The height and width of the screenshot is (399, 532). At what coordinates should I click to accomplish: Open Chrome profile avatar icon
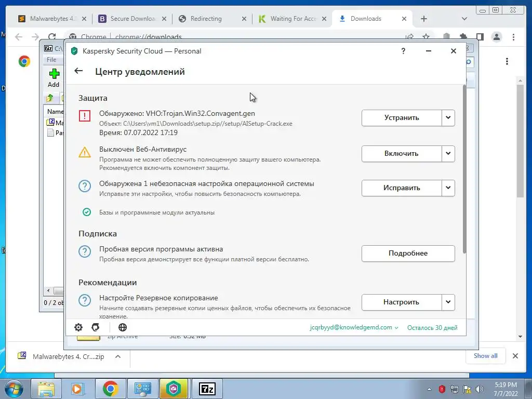[496, 37]
